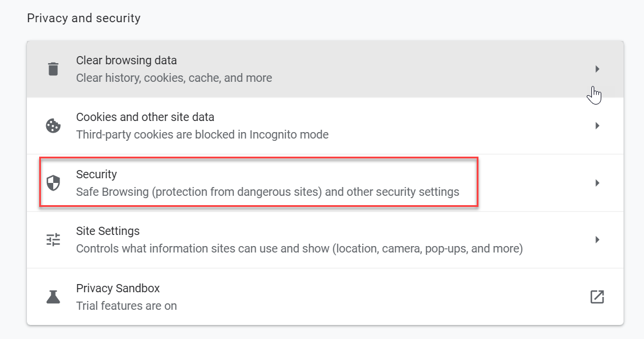Click the Privacy and security heading
644x339 pixels.
[x=84, y=18]
